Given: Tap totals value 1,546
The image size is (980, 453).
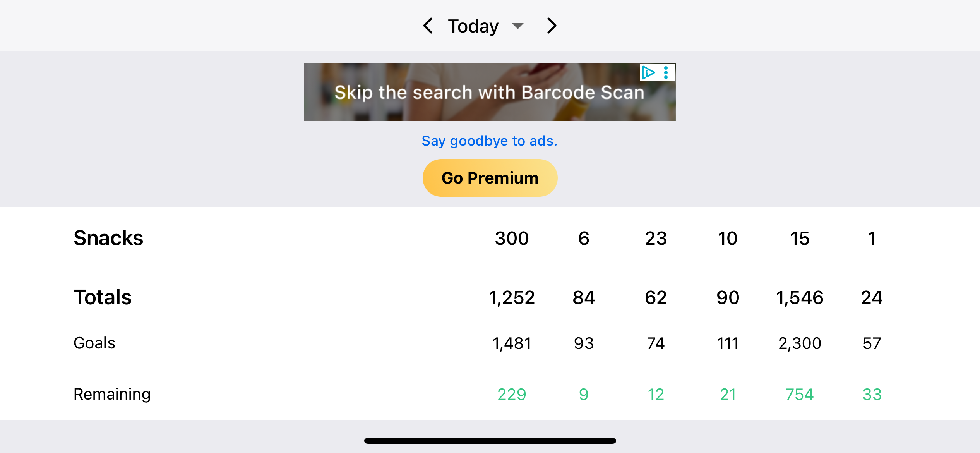Looking at the screenshot, I should pos(800,298).
